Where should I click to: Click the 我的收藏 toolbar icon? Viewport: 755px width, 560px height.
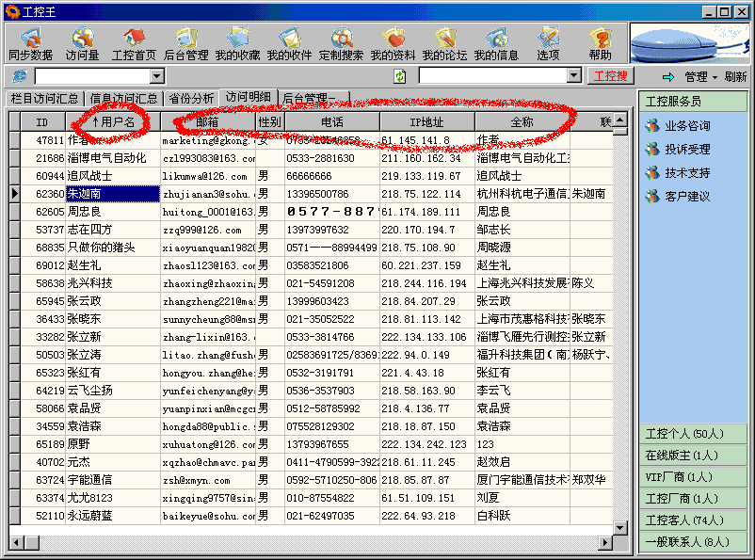[x=237, y=43]
